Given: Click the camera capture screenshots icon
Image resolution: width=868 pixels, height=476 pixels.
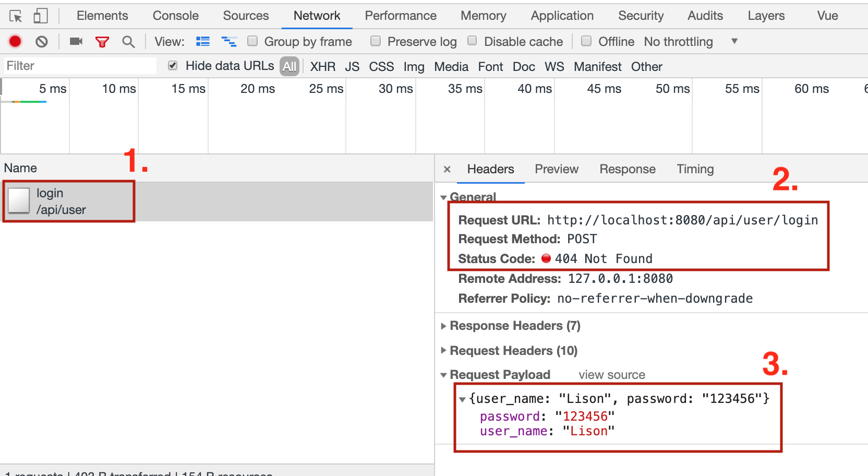Looking at the screenshot, I should [76, 41].
